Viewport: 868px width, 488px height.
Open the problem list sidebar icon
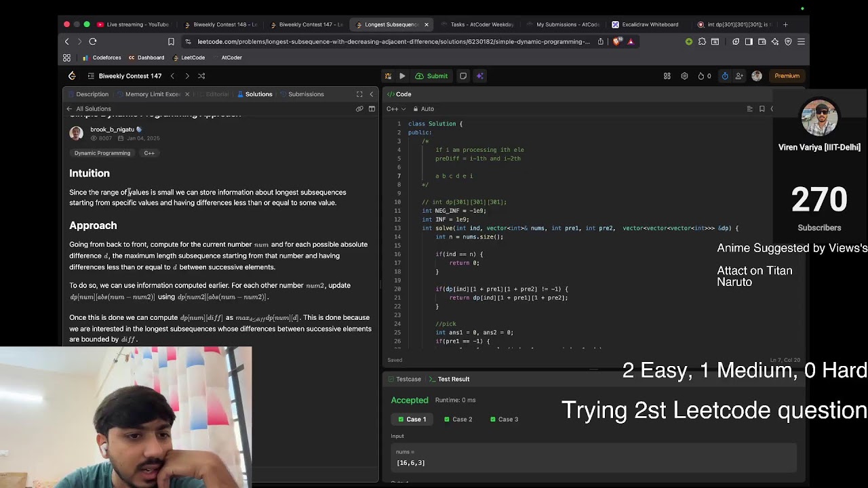point(91,76)
